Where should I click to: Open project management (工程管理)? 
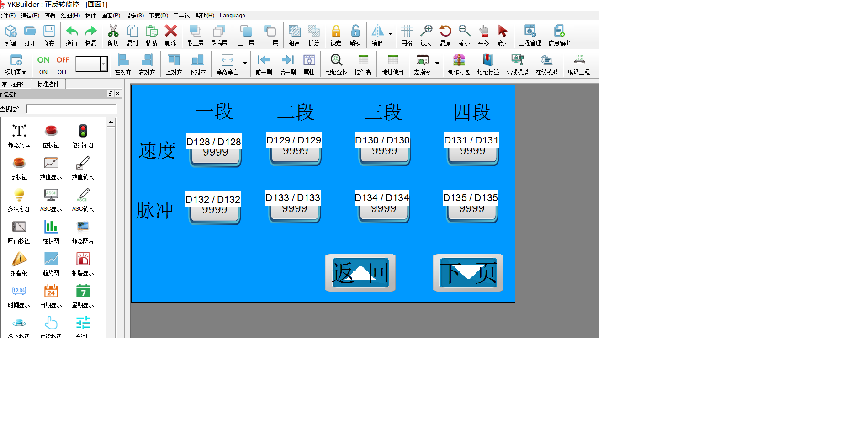(530, 35)
